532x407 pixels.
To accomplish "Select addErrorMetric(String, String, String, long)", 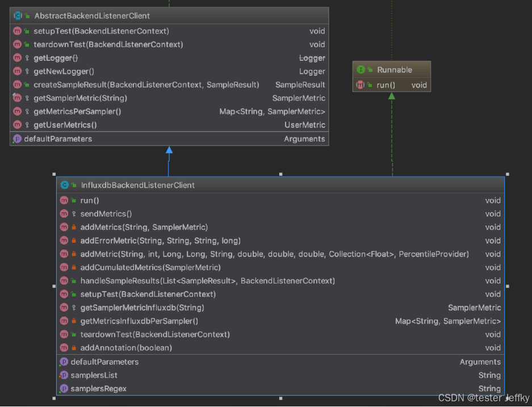I will pos(280,241).
